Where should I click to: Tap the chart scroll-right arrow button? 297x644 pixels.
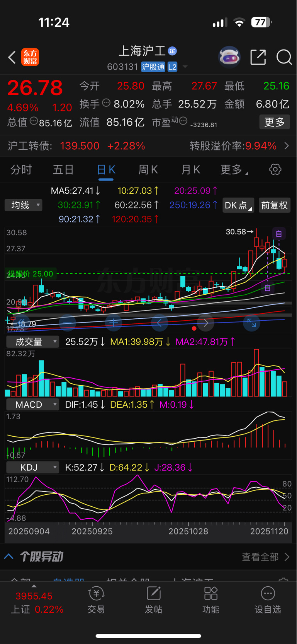pos(205,323)
